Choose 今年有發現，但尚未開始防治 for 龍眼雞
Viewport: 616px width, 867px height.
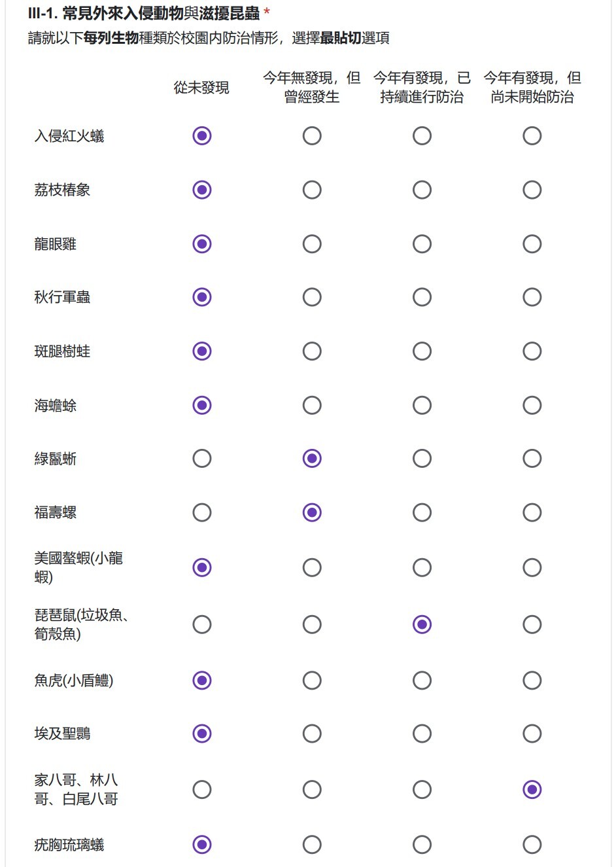pos(532,244)
